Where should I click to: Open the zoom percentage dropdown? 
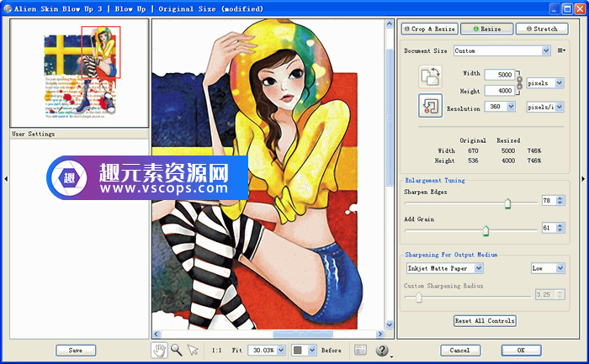click(281, 350)
